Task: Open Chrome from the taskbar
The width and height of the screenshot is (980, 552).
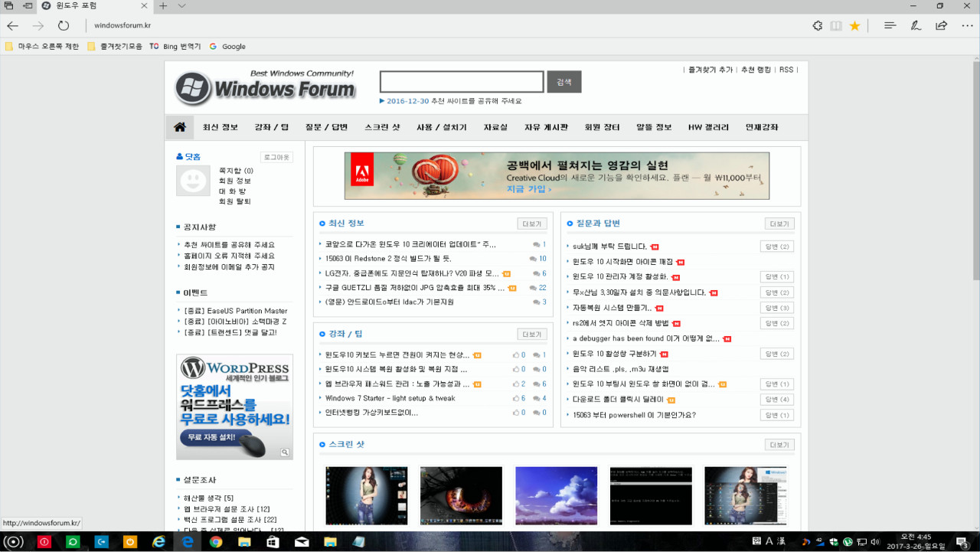Action: coord(216,542)
